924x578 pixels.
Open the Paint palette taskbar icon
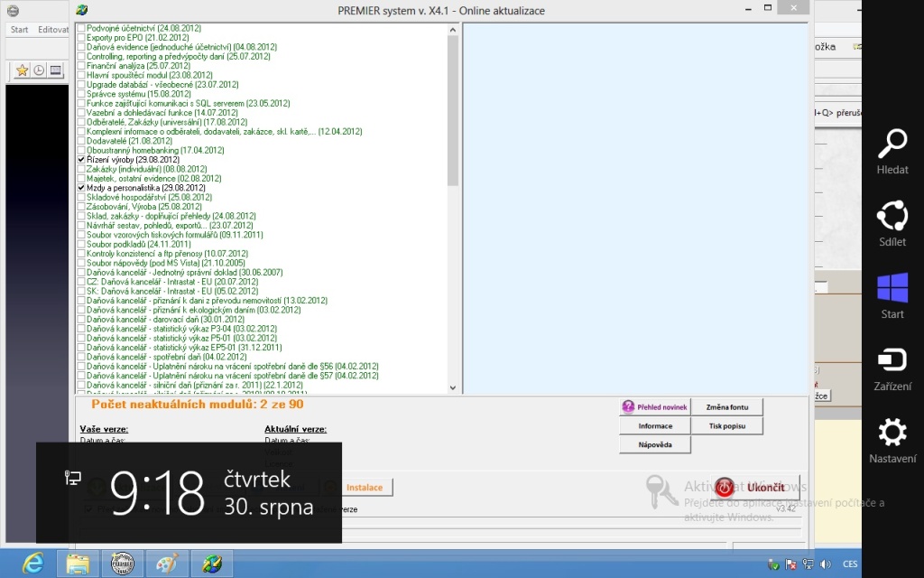(167, 564)
